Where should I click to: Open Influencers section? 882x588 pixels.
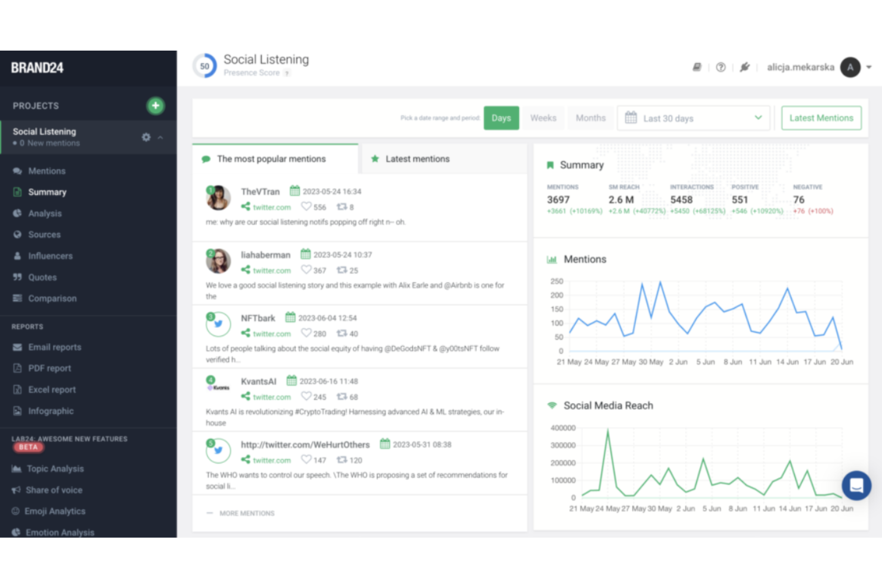[50, 256]
